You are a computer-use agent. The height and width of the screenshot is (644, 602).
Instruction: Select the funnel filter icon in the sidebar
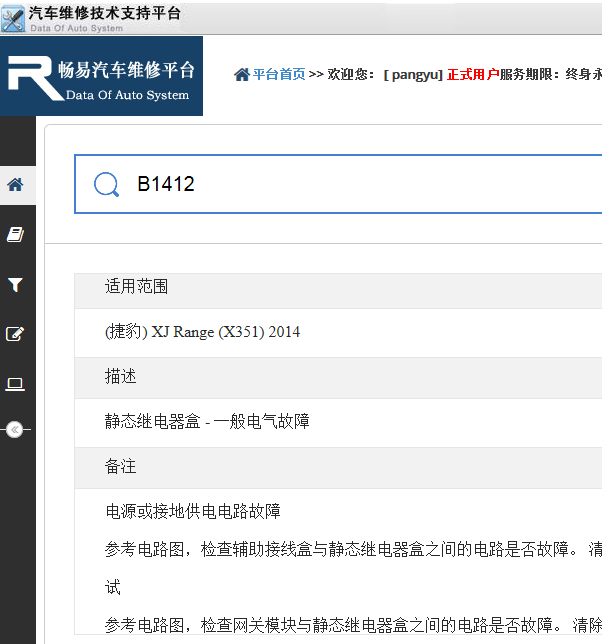tap(15, 285)
